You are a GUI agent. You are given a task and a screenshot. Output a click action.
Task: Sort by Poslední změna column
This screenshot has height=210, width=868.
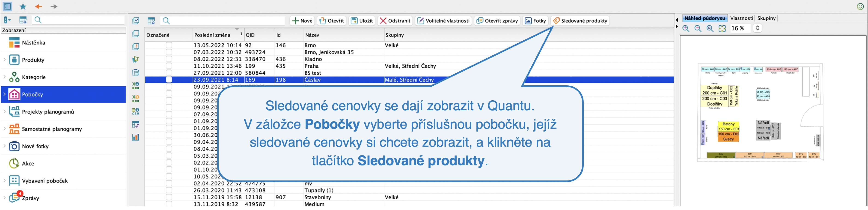[x=218, y=35]
